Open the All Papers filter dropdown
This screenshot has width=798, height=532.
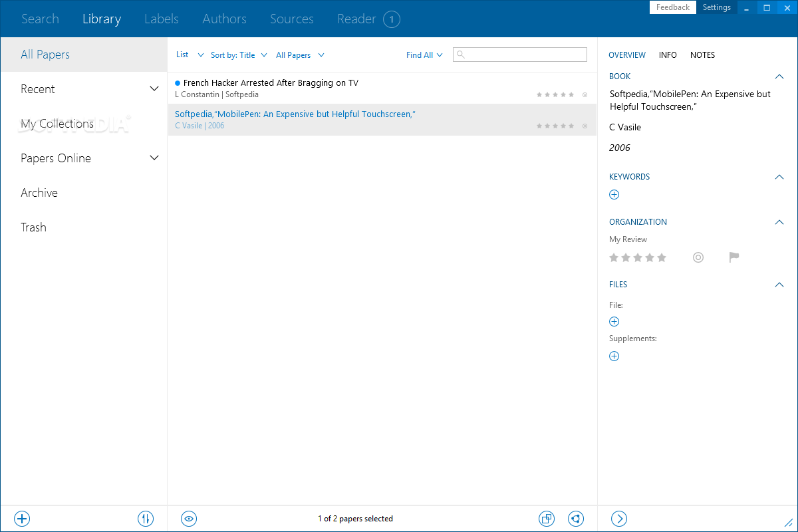[x=300, y=55]
